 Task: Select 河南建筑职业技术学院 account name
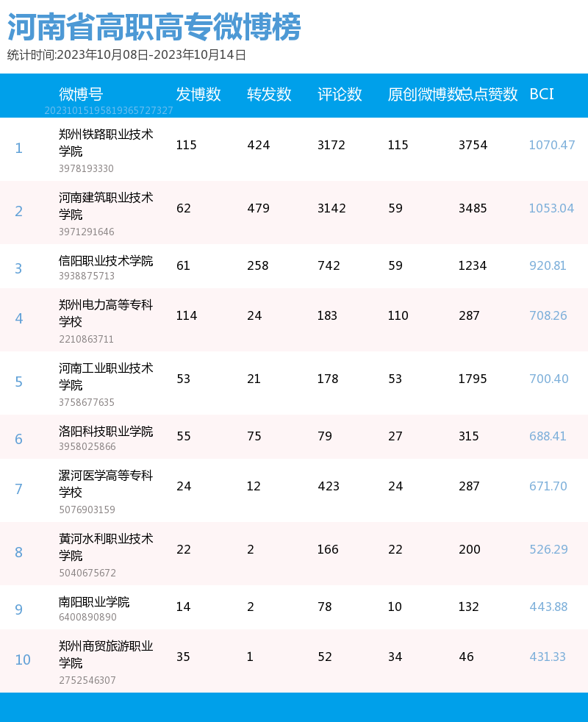(106, 206)
